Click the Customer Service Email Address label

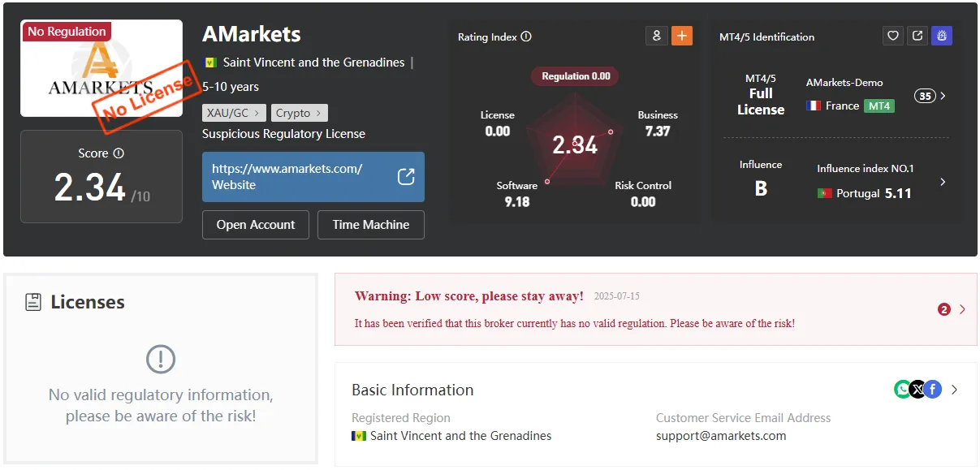(x=744, y=418)
